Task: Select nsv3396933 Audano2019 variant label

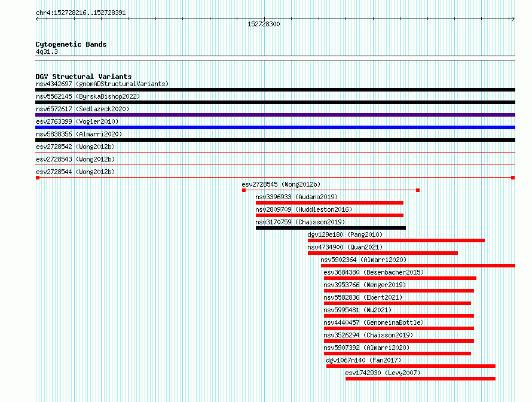Action: (296, 197)
